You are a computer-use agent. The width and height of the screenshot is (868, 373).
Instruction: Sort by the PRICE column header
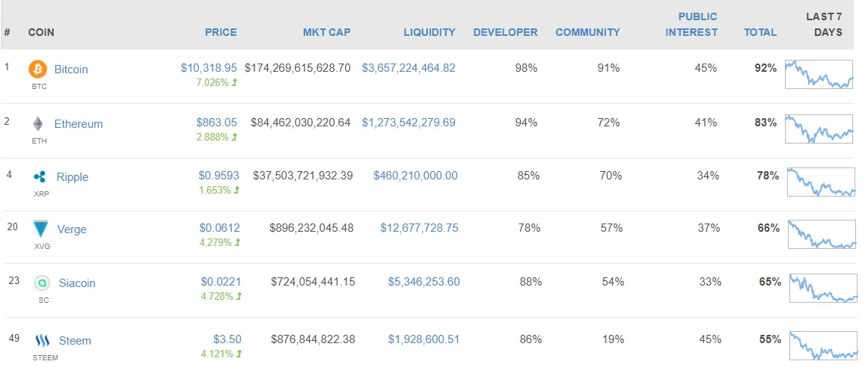pos(221,32)
